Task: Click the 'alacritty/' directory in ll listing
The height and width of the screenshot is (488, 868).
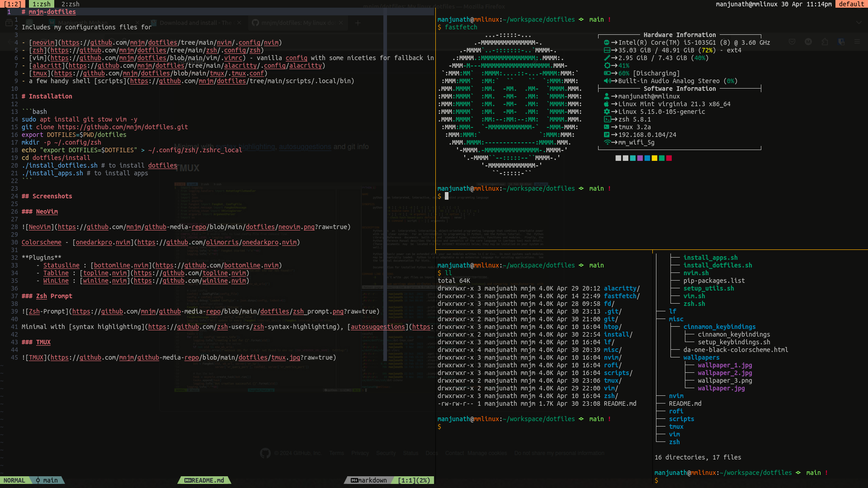Action: (622, 288)
